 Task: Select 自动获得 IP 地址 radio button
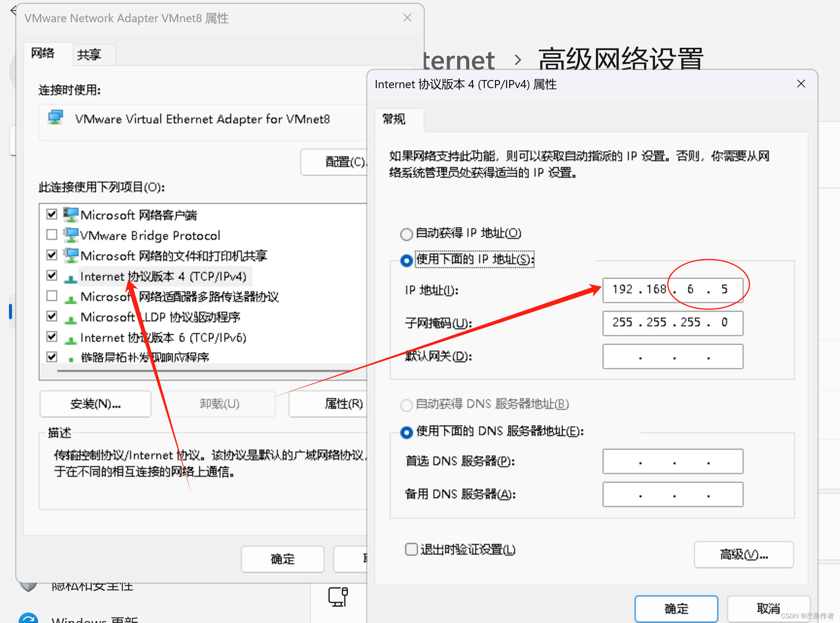406,234
